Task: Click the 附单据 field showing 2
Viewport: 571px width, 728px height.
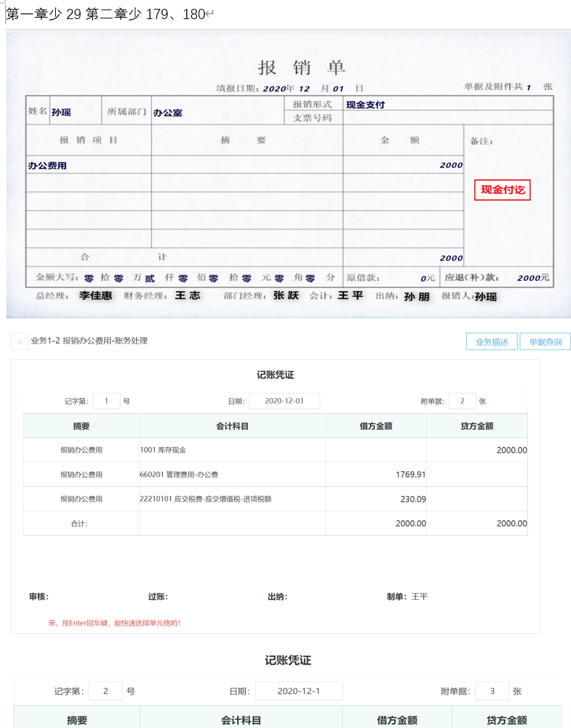Action: pyautogui.click(x=463, y=401)
